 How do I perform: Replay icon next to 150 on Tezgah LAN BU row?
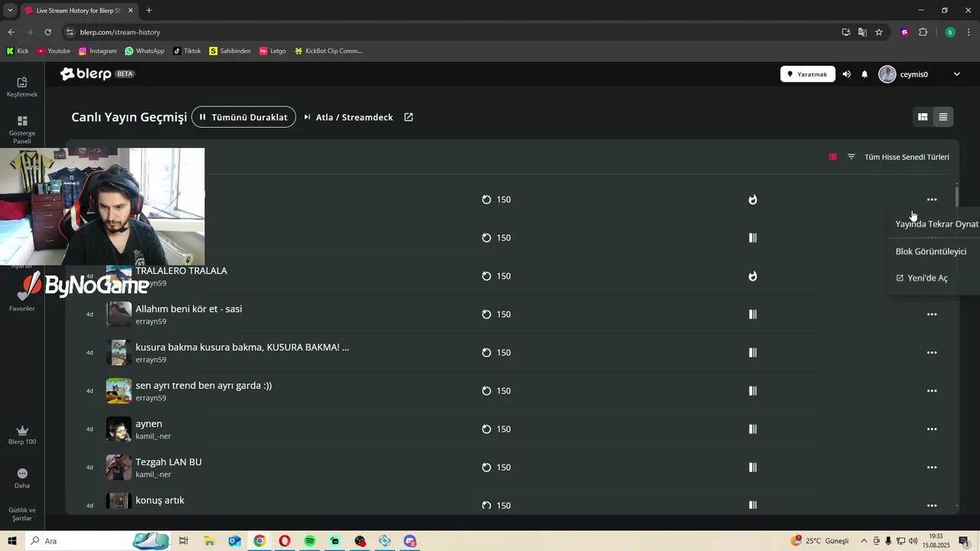486,468
